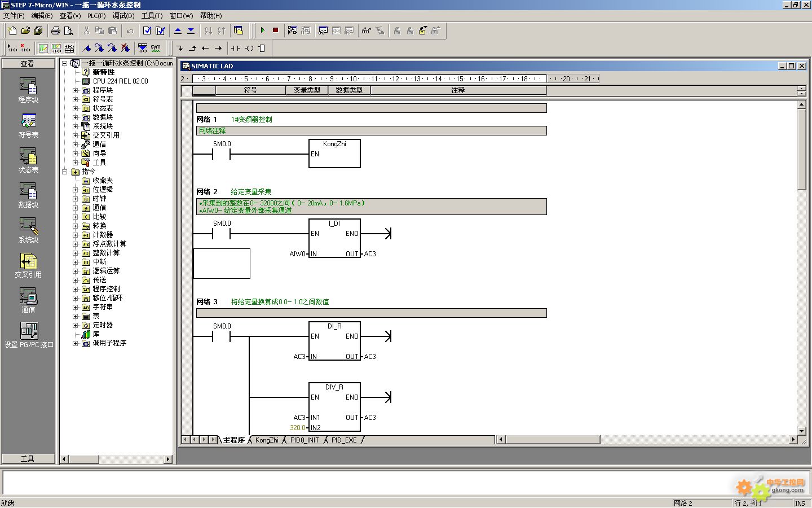Expand the 位逻辑 instruction folder

(x=75, y=190)
